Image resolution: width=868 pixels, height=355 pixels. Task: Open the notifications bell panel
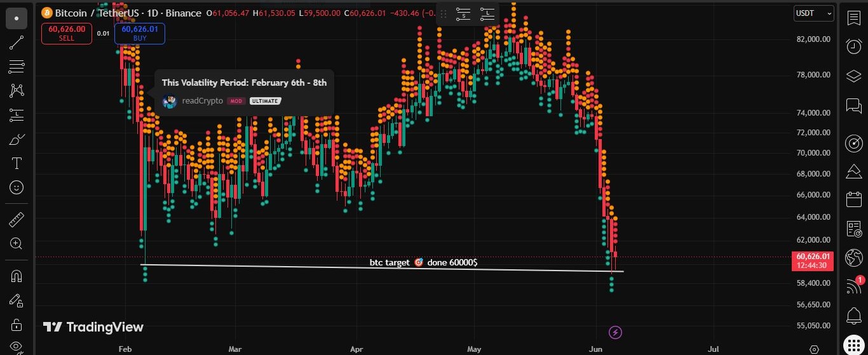coord(853,316)
